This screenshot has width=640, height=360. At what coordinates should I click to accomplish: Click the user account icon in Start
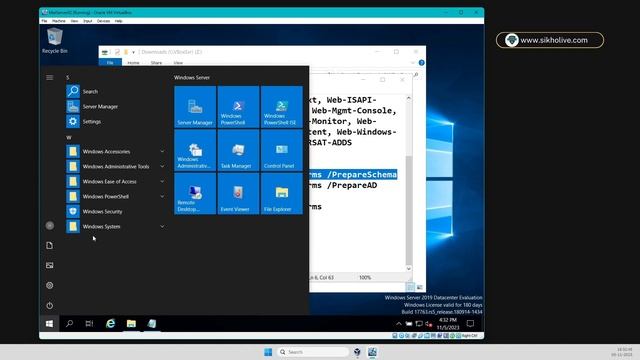[x=49, y=225]
